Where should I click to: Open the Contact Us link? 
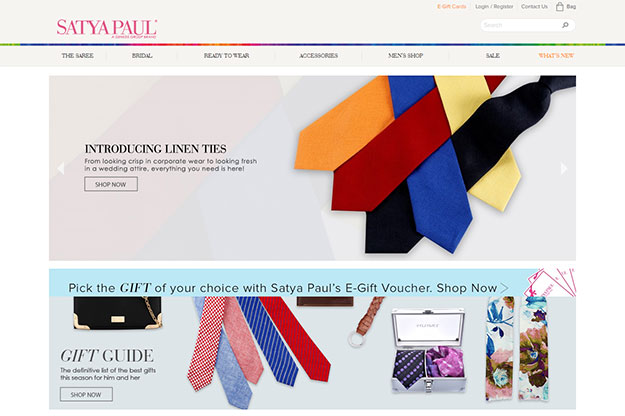tap(534, 6)
